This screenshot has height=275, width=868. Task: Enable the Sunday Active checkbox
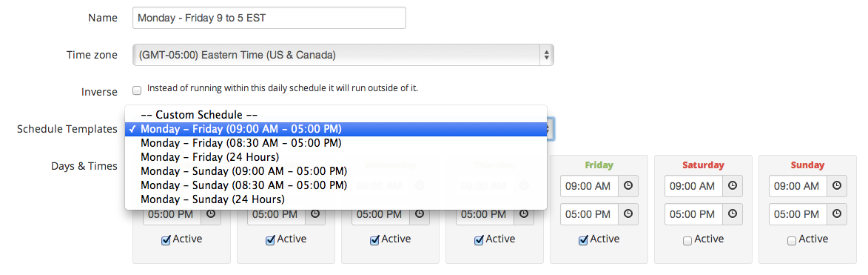pyautogui.click(x=792, y=241)
